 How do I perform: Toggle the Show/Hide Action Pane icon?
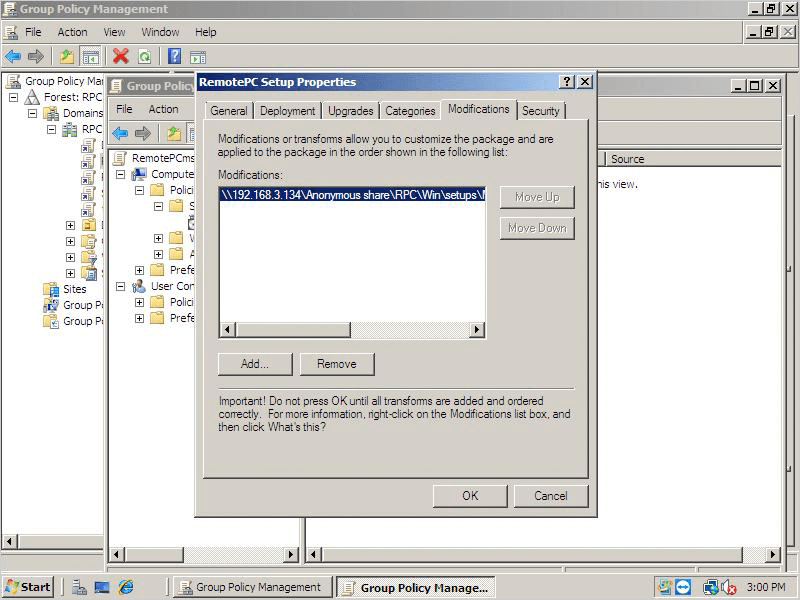coord(198,57)
